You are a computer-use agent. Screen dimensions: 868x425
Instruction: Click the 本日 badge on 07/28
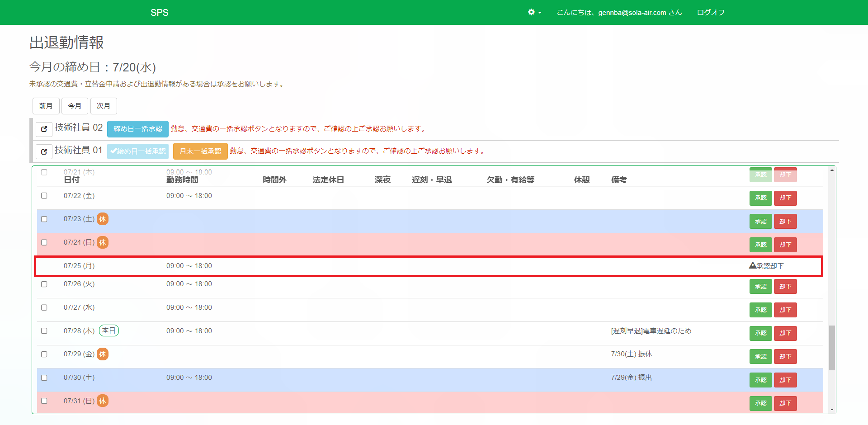tap(108, 331)
